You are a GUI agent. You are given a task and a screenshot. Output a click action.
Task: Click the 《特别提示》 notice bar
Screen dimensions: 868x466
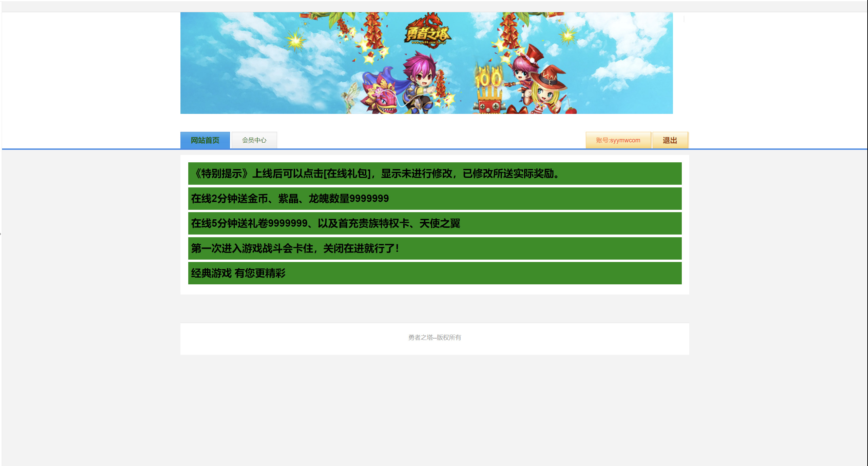(x=435, y=174)
